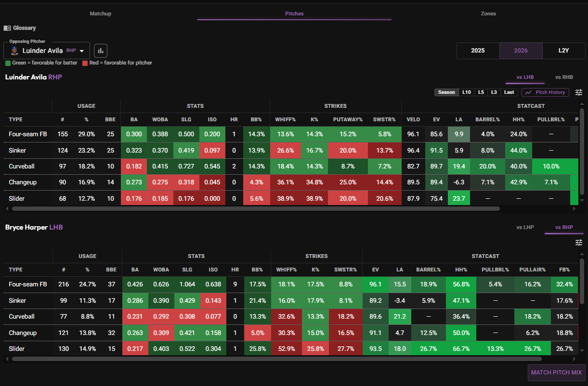Switch batter splits to vs LHP
This screenshot has width=588, height=386.
pos(525,227)
